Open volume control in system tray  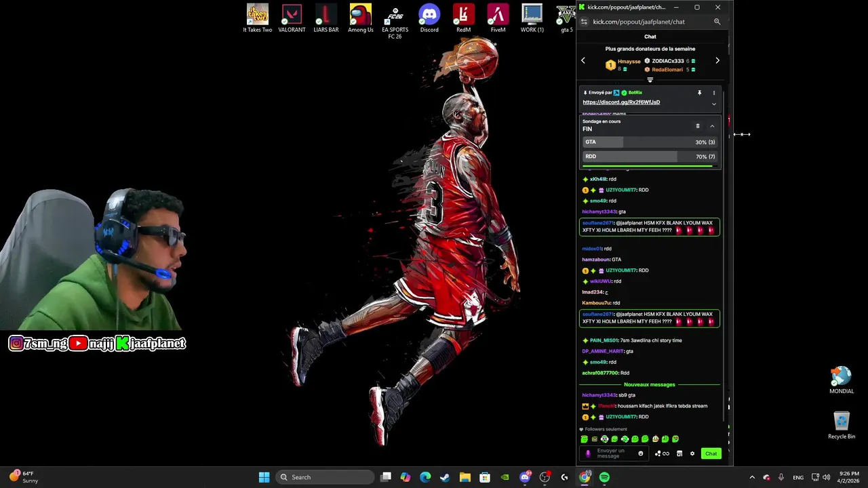pyautogui.click(x=826, y=477)
